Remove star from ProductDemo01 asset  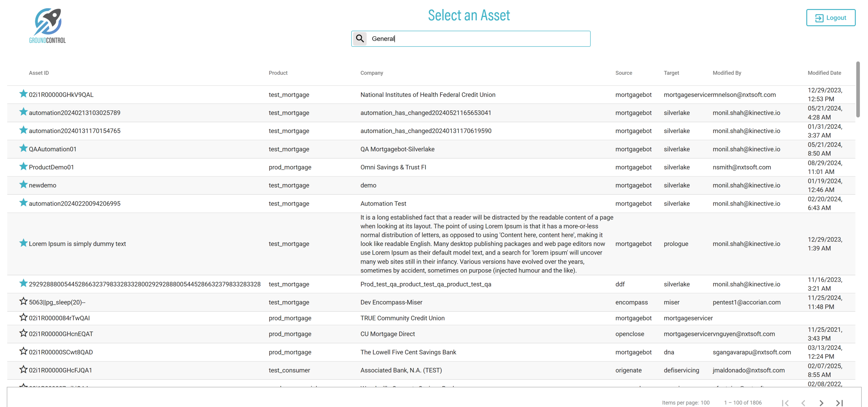[23, 167]
